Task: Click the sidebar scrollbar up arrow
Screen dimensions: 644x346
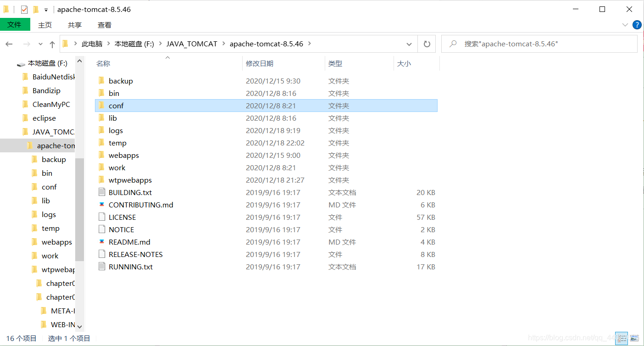Action: [80, 61]
